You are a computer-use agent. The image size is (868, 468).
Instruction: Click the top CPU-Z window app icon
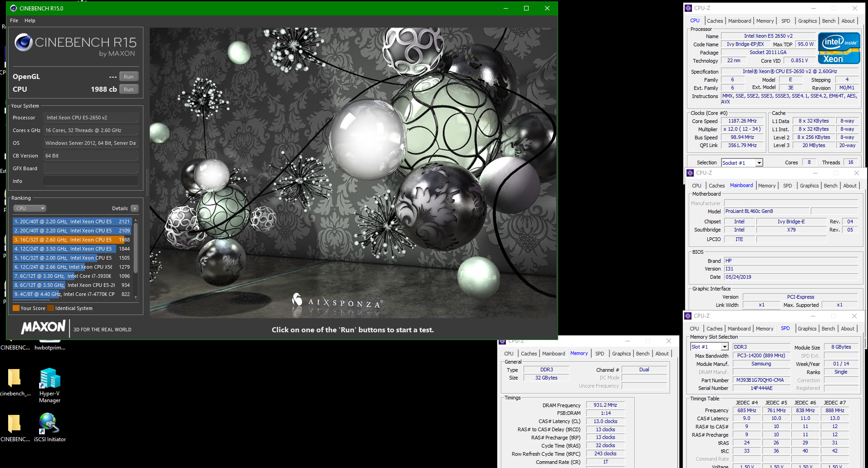click(x=689, y=8)
